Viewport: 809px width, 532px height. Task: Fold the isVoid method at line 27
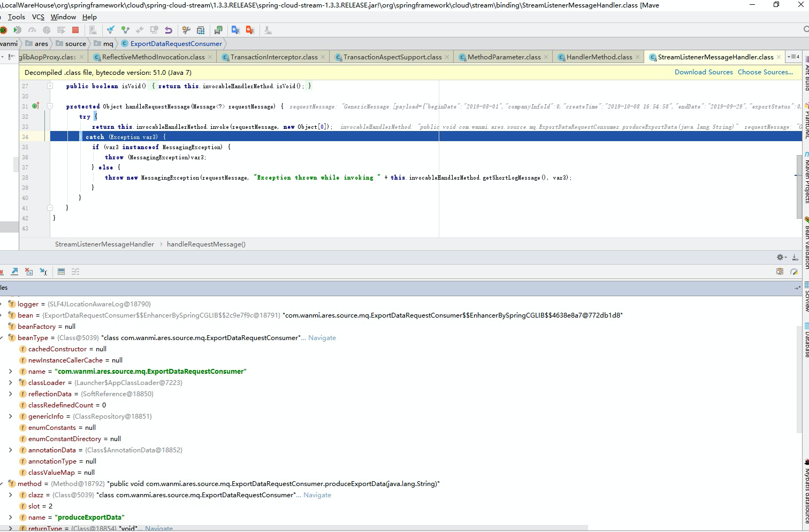tap(50, 86)
